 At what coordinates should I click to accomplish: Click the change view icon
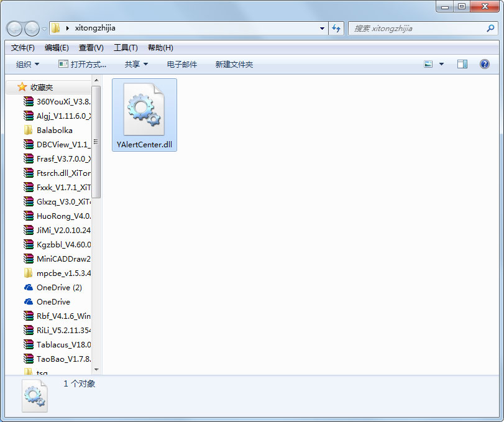coord(428,64)
